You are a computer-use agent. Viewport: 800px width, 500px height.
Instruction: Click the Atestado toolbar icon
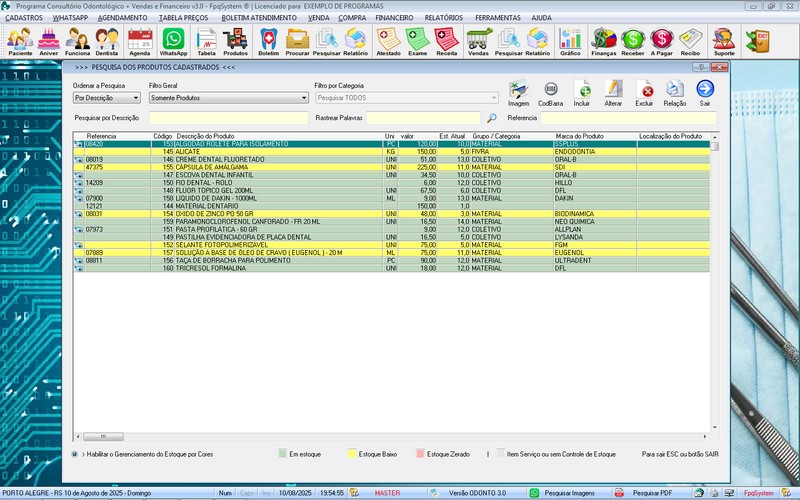click(388, 41)
